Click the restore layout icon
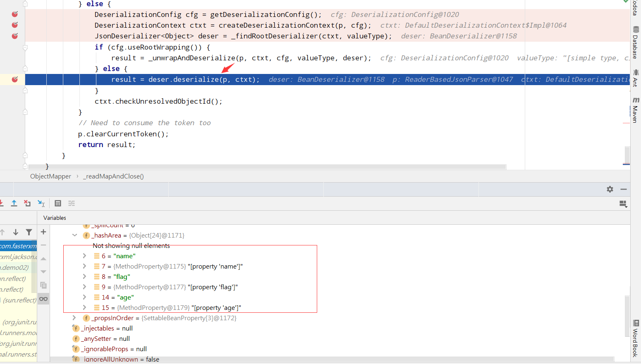 pyautogui.click(x=623, y=204)
